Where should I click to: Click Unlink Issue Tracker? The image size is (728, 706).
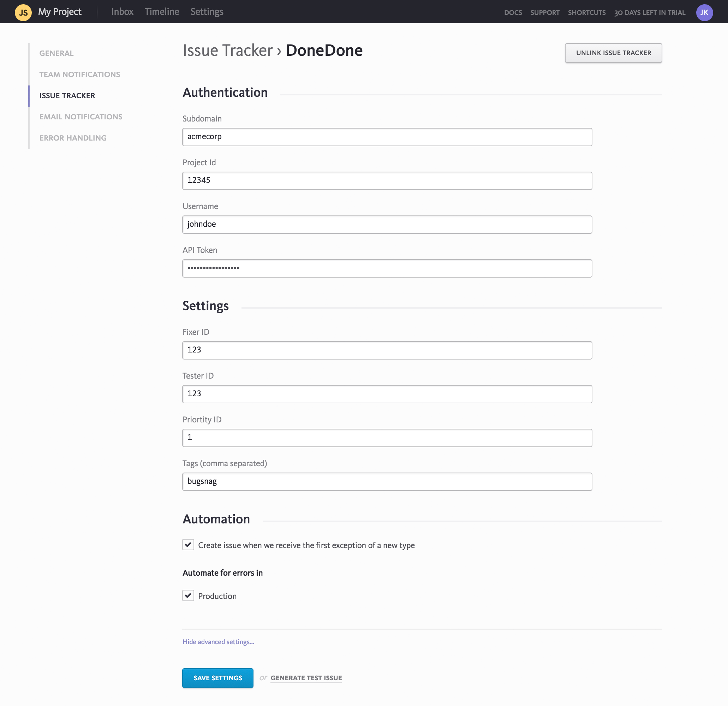click(x=613, y=53)
